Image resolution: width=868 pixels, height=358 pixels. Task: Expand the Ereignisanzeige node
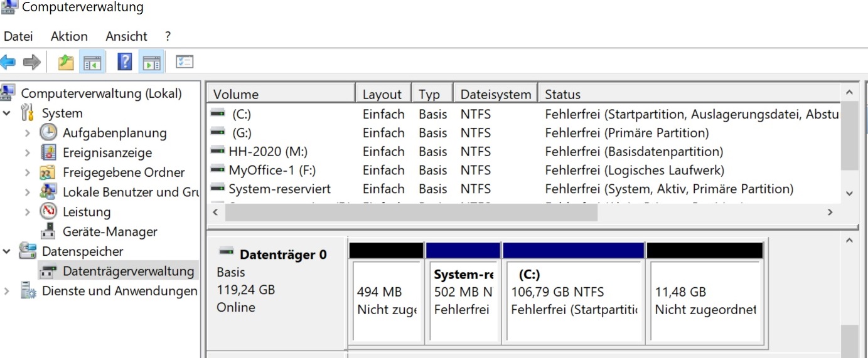pyautogui.click(x=27, y=153)
